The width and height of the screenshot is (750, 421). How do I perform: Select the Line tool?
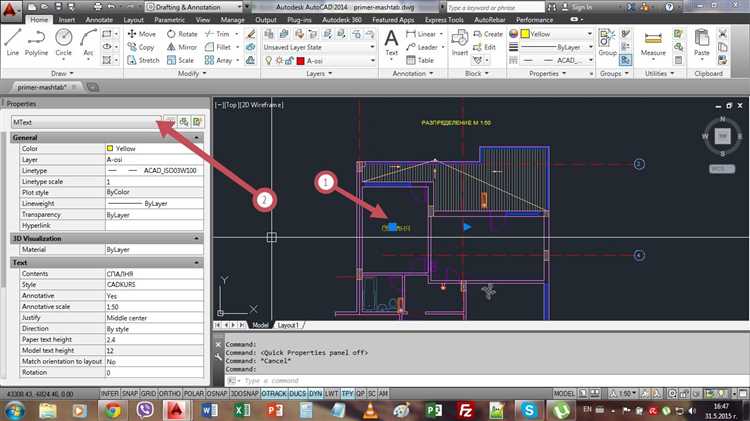click(x=13, y=42)
